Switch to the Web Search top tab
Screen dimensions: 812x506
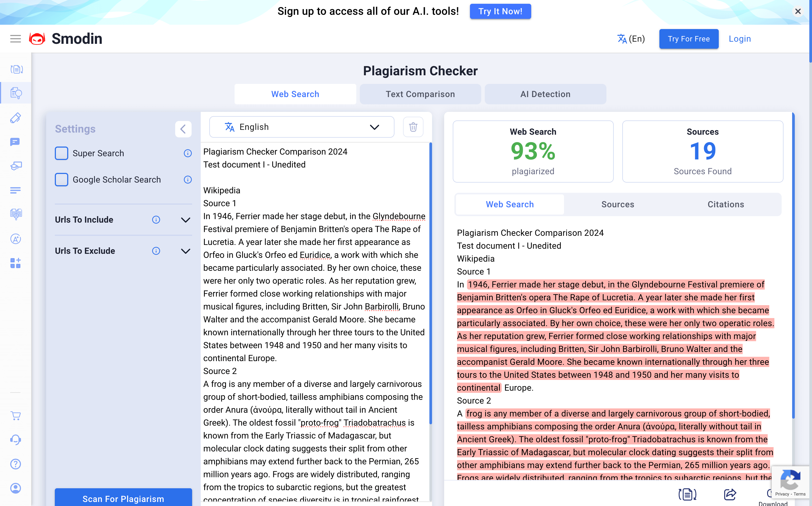(x=295, y=94)
